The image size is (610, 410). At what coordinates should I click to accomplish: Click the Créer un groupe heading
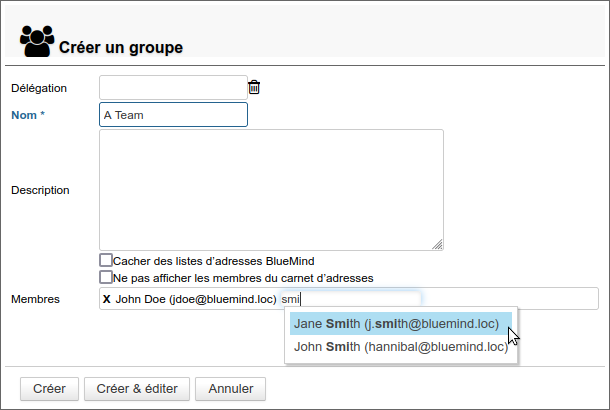tap(121, 47)
